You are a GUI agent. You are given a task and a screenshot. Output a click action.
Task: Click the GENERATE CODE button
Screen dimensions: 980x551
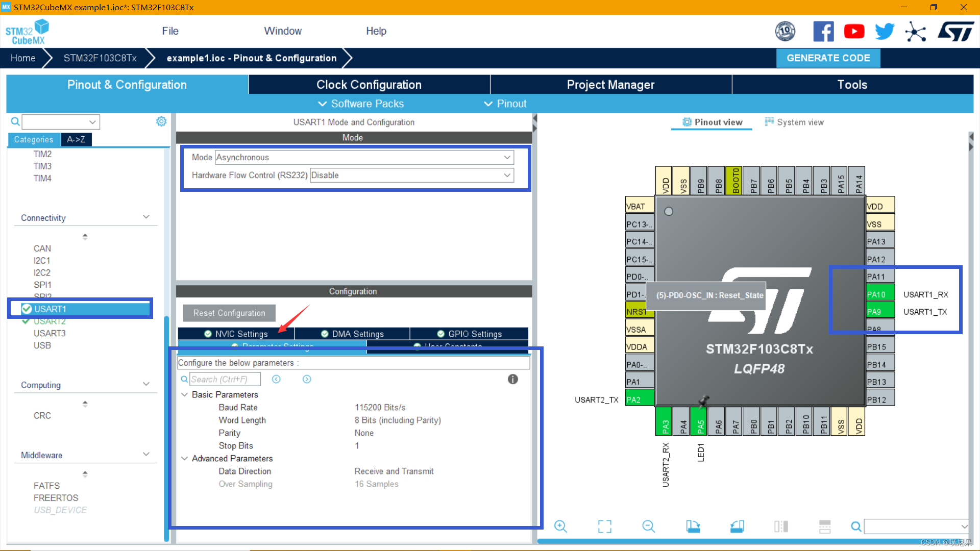point(827,58)
